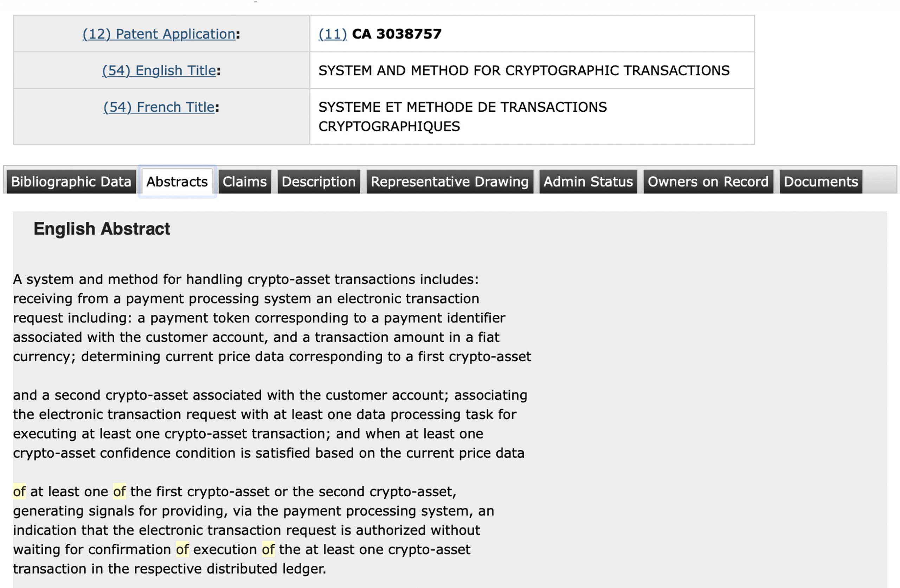Click the first abstract paragraph text

click(x=272, y=318)
